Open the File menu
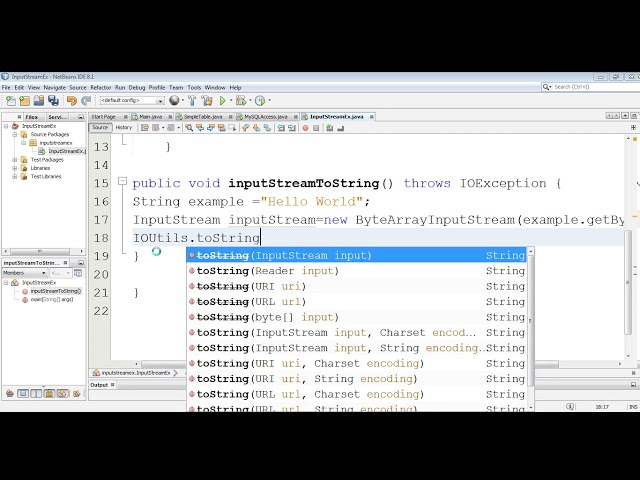The image size is (640, 480). click(6, 87)
